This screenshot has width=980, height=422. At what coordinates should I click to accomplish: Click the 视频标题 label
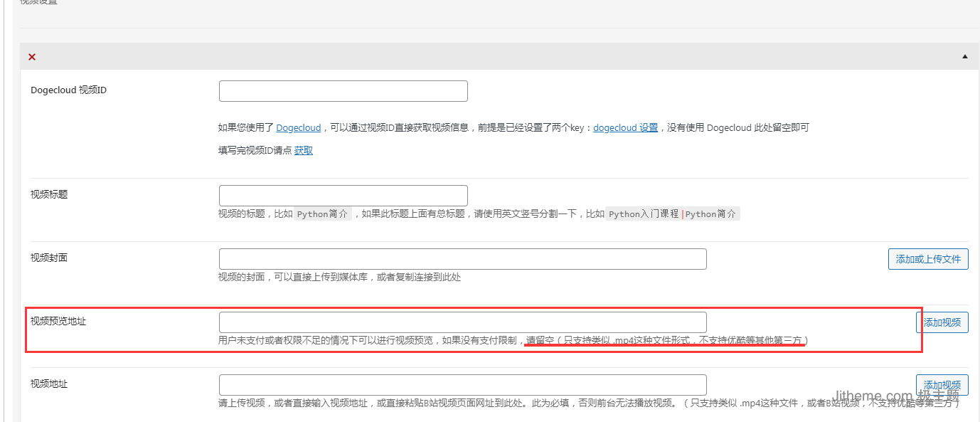pos(49,194)
